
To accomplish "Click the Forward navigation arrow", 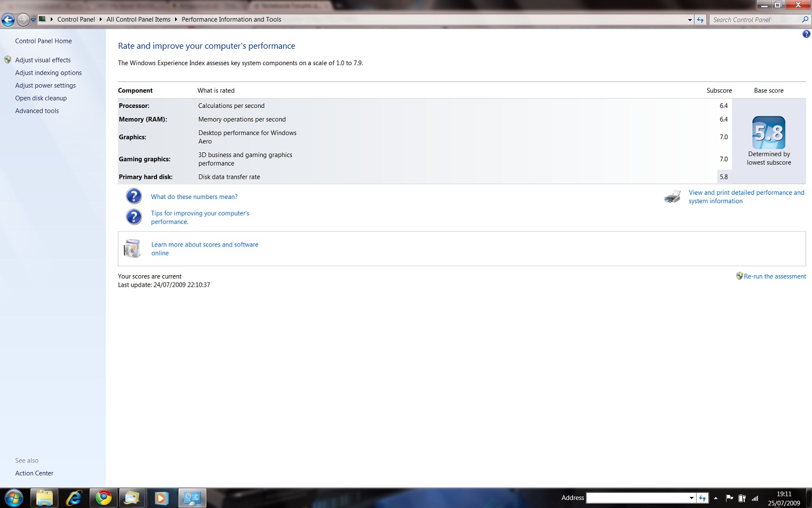I will pos(23,20).
